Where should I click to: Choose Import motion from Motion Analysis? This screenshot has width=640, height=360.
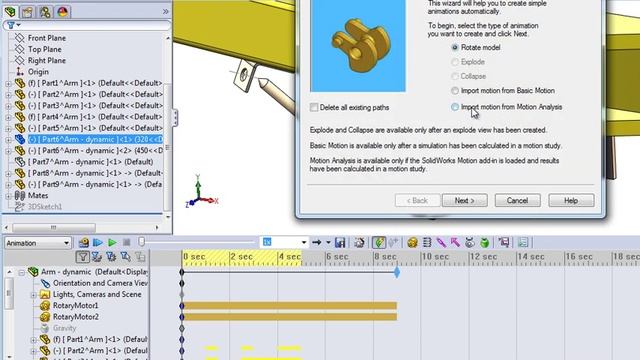click(x=455, y=107)
